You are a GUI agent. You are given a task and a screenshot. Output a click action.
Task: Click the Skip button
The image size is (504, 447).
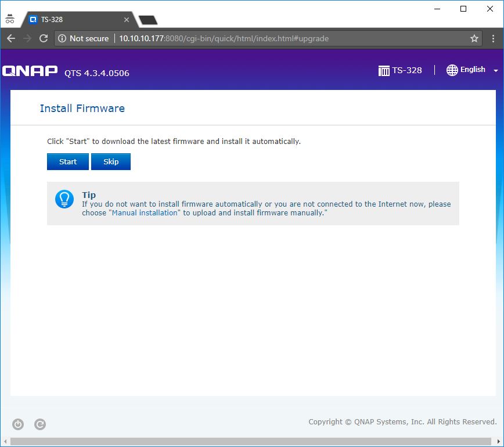coord(111,161)
